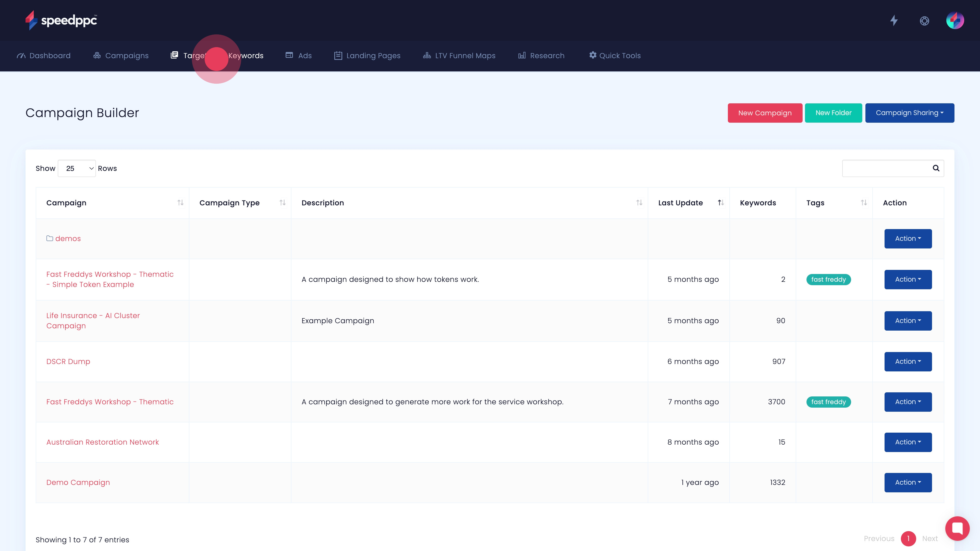980x551 pixels.
Task: Click inside the table search field
Action: pos(886,168)
